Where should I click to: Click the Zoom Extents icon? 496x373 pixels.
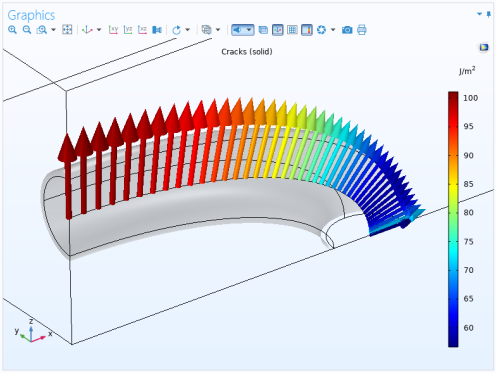click(67, 30)
